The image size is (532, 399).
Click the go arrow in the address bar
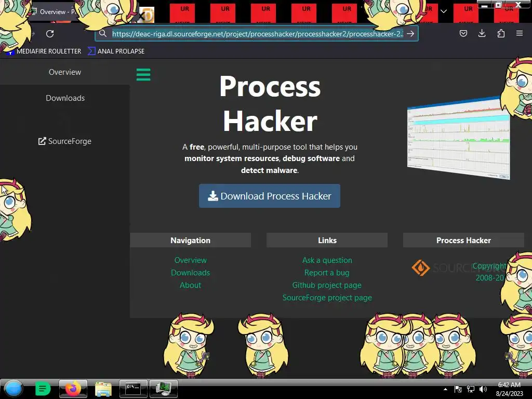coord(410,34)
